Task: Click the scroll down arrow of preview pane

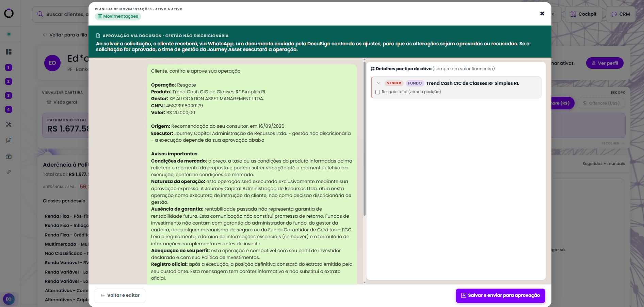Action: pos(365,282)
